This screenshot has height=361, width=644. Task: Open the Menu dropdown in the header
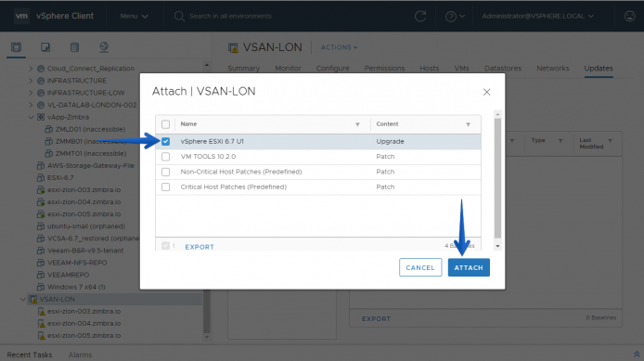click(x=134, y=16)
